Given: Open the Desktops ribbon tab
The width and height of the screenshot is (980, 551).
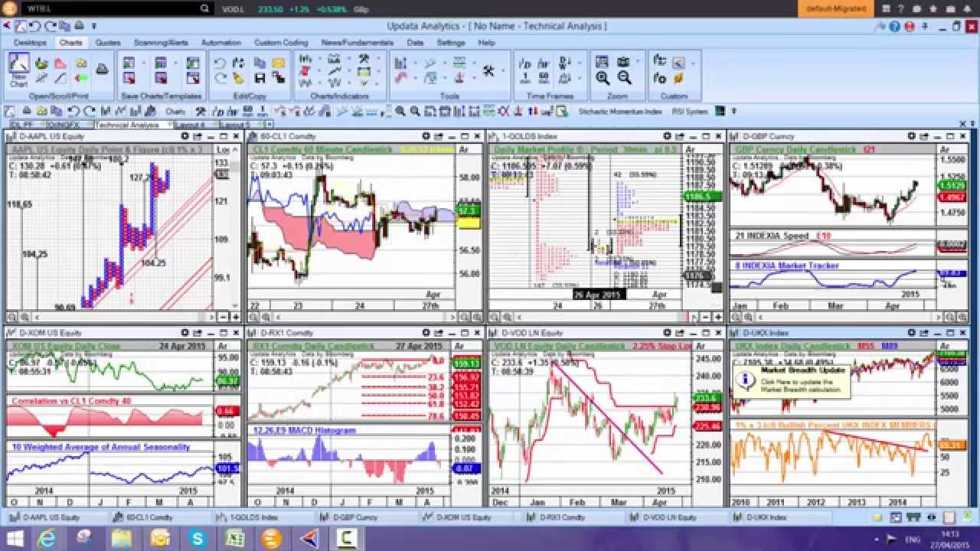Looking at the screenshot, I should pos(30,43).
